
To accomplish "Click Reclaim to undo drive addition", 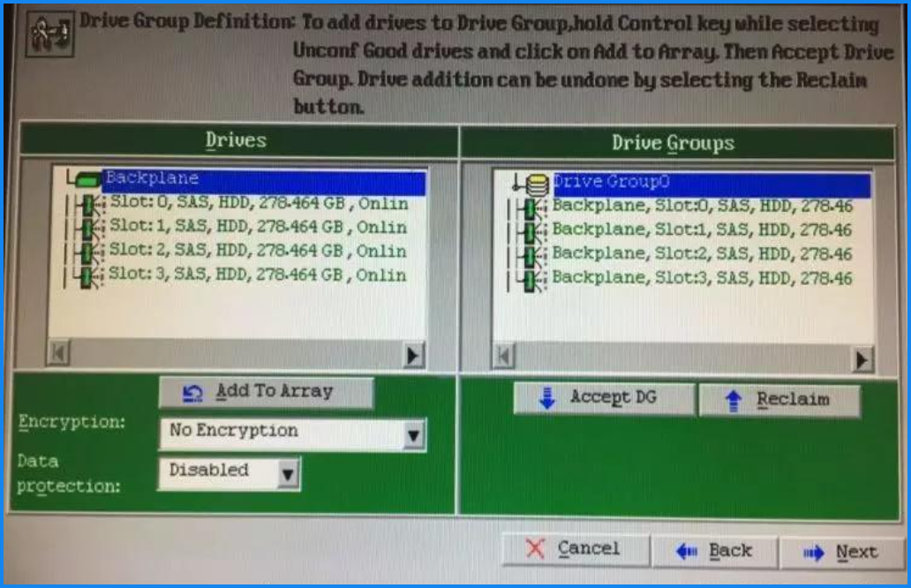I will 779,400.
